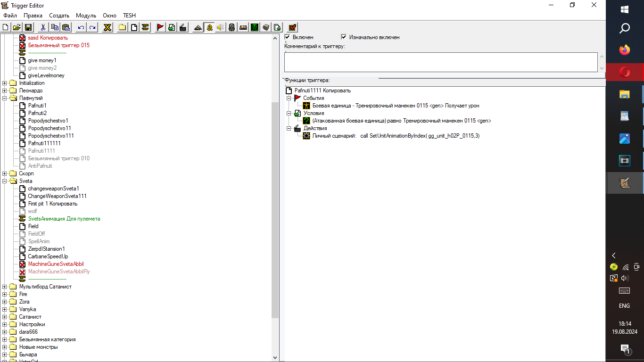
Task: Switch to Opera in the taskbar
Action: (625, 72)
